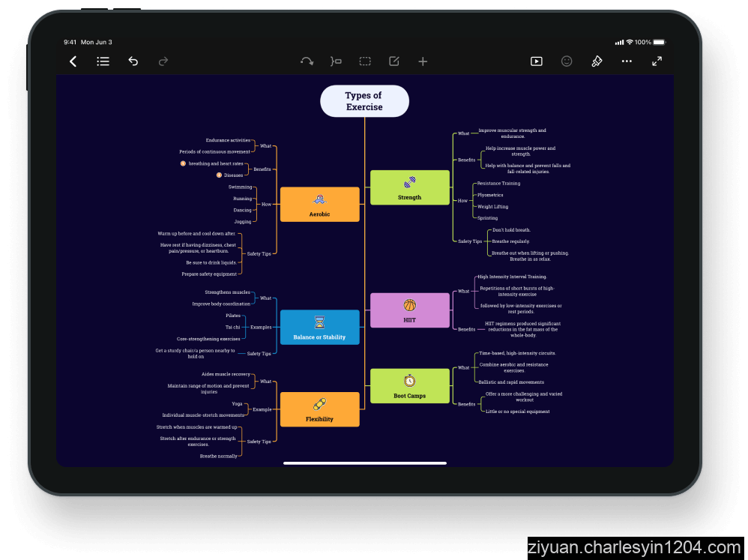
Task: Select the Redo icon in the toolbar
Action: (x=163, y=61)
